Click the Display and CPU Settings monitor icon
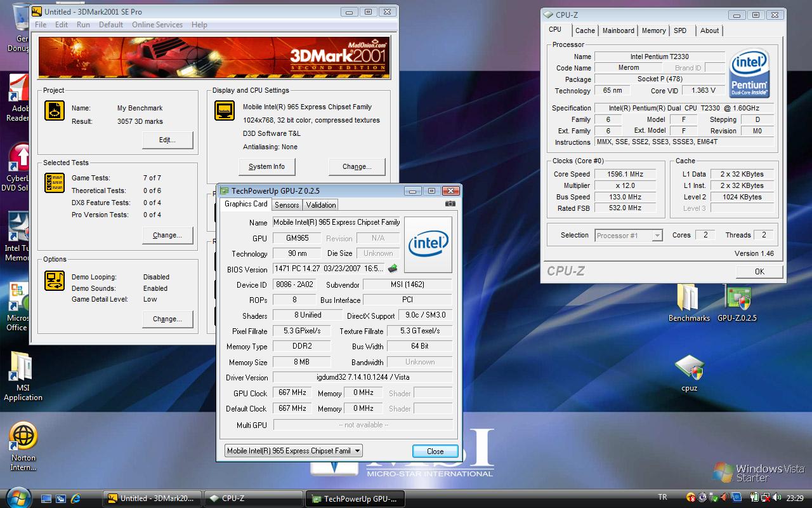This screenshot has width=812, height=508. click(225, 110)
